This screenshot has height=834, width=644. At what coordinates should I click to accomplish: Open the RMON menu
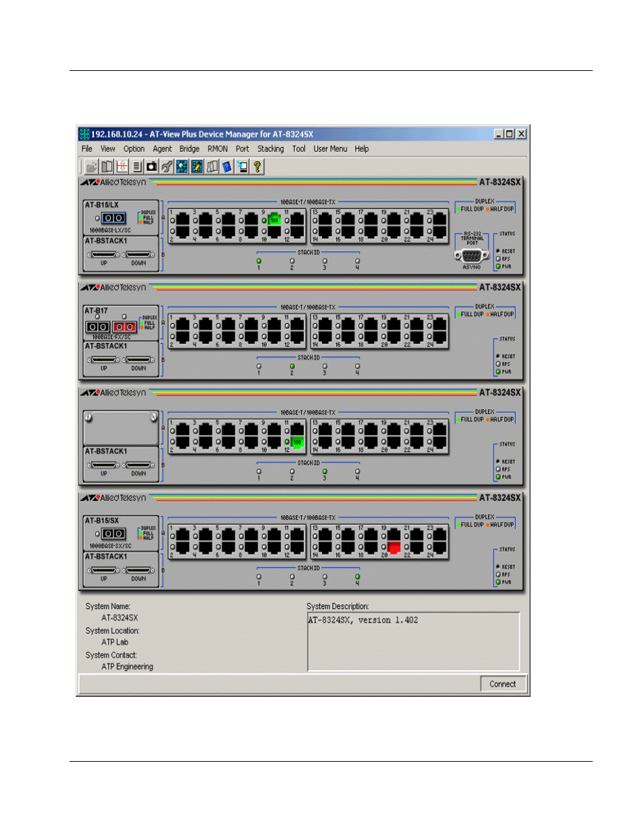[217, 149]
